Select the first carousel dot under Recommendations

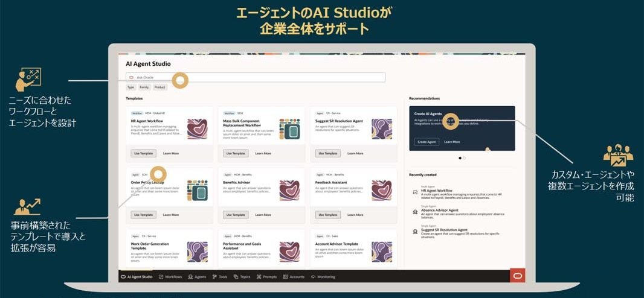coord(460,158)
